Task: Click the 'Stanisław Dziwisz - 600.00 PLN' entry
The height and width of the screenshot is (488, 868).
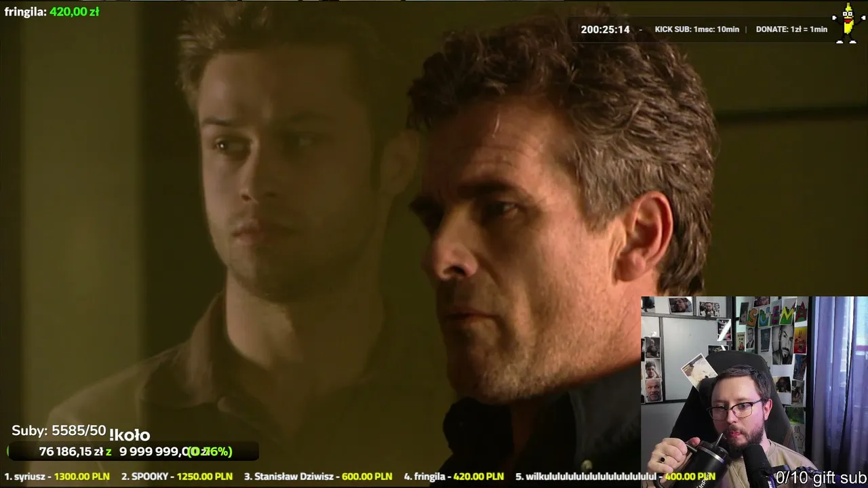Action: point(318,476)
